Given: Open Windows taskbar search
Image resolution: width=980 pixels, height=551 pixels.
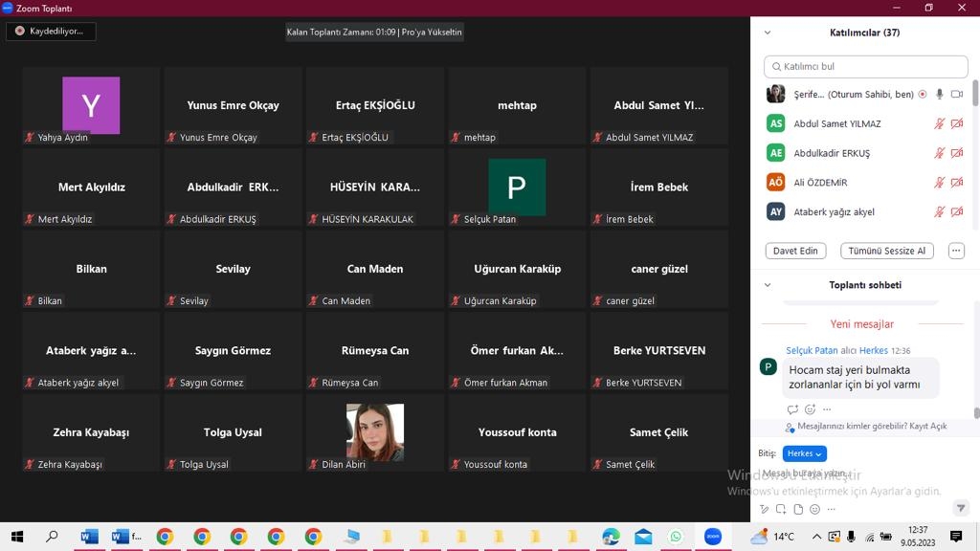Looking at the screenshot, I should point(53,537).
